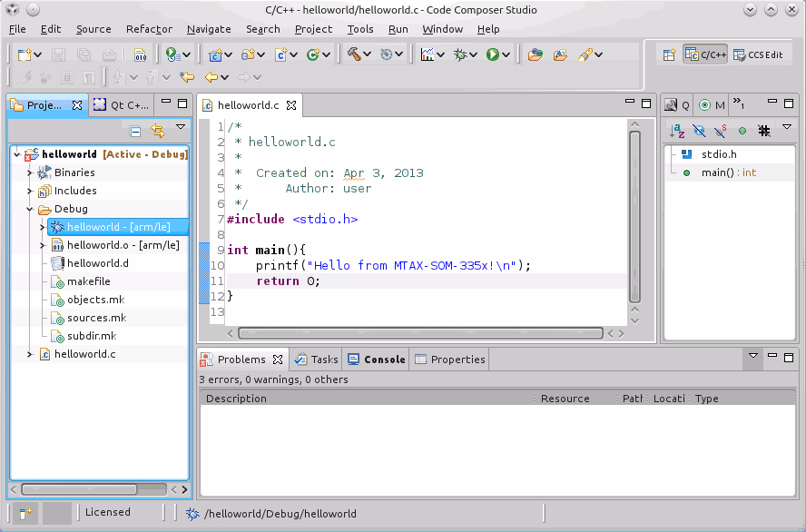Click the bug icon in status bar
The height and width of the screenshot is (532, 806).
[192, 514]
